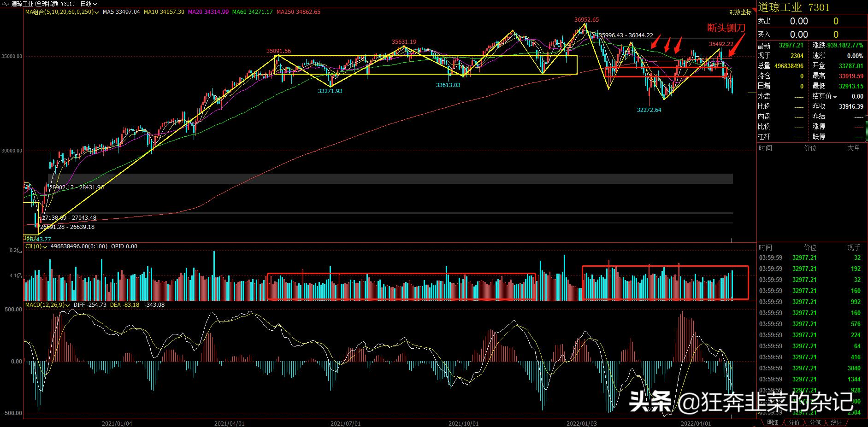Image resolution: width=868 pixels, height=427 pixels.
Task: Click the DEA -83.18 MACD value
Action: 124,305
